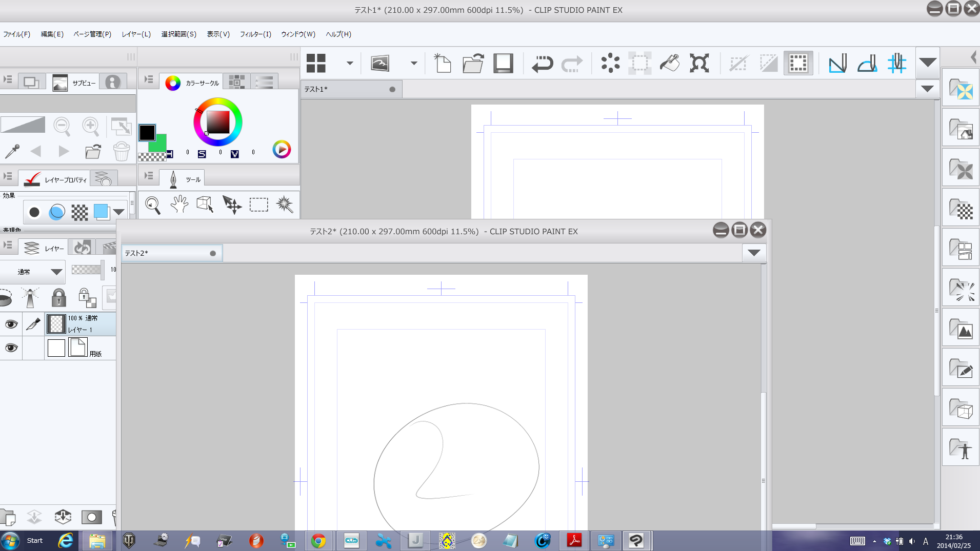Viewport: 980px width, 551px height.
Task: Hide レイヤー 1 using its eye icon
Action: 11,324
